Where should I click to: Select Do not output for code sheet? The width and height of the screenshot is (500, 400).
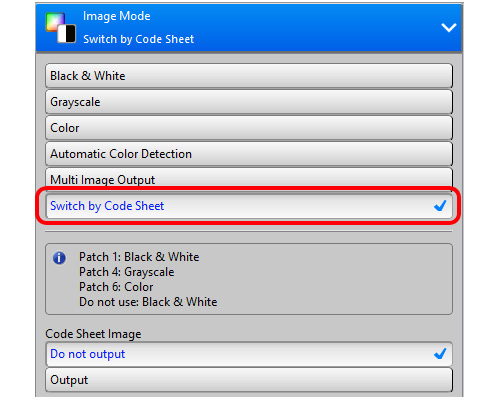[249, 354]
